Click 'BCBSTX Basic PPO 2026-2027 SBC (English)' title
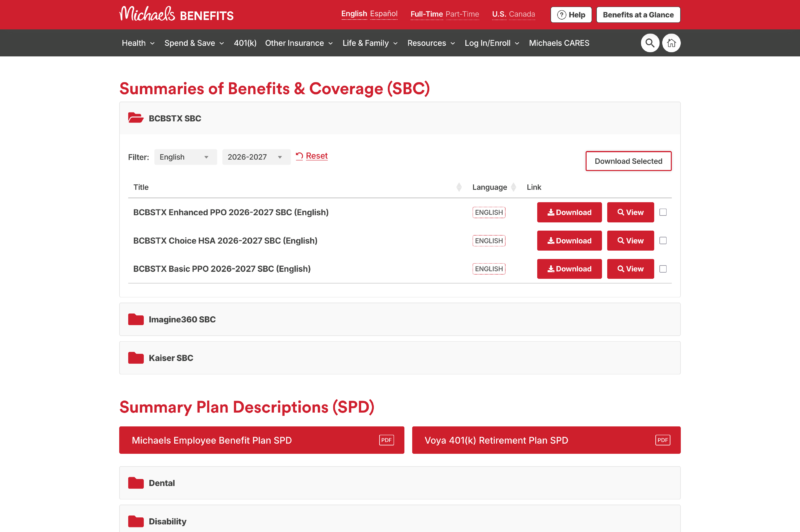This screenshot has height=532, width=800. coord(221,269)
